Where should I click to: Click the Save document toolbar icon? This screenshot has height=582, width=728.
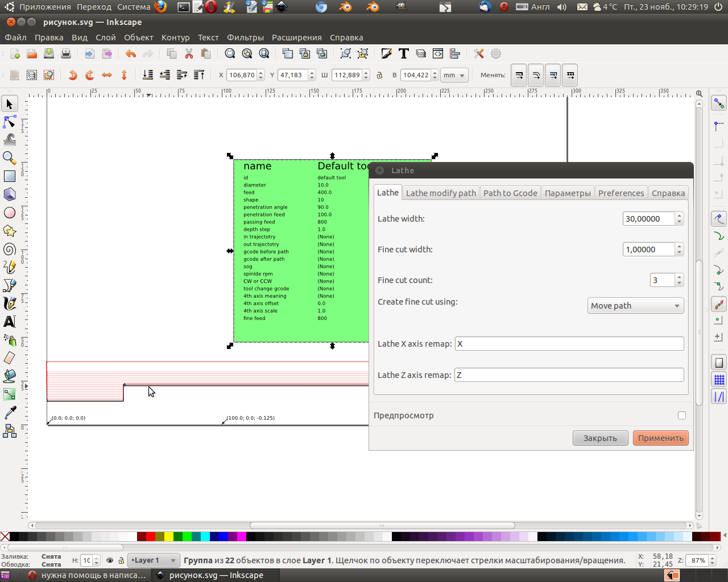point(49,53)
